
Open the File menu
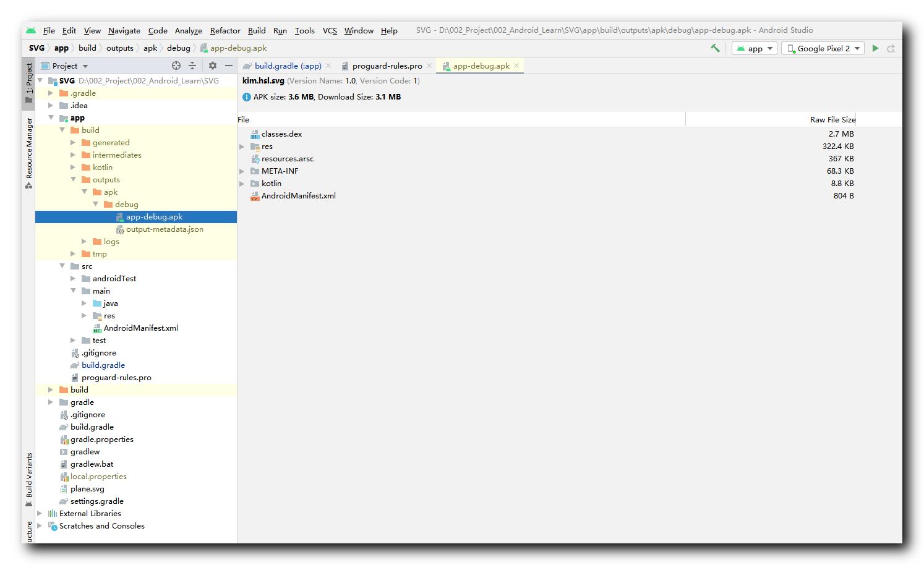pyautogui.click(x=49, y=30)
